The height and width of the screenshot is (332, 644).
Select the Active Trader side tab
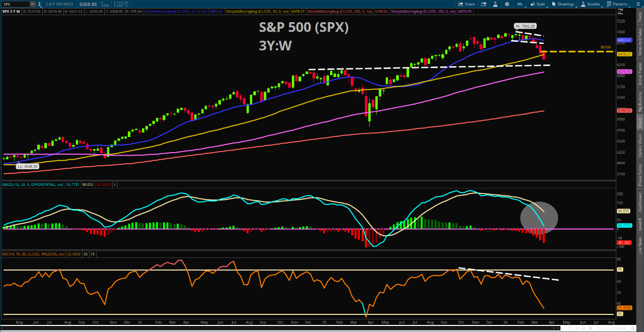click(x=640, y=74)
